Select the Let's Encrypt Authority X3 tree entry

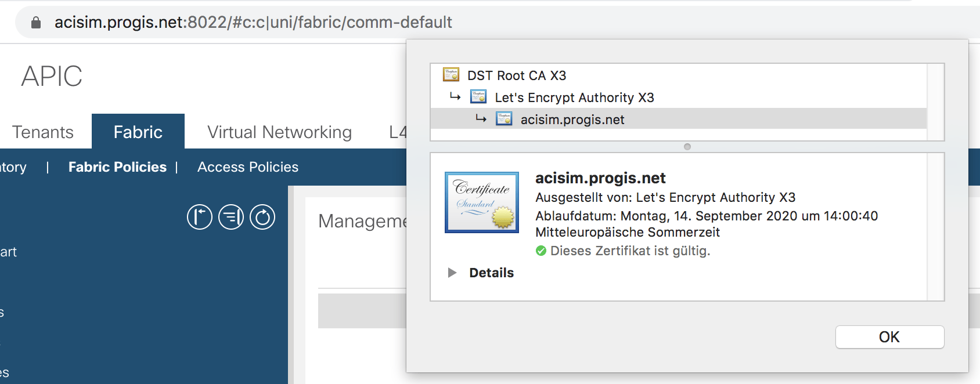(x=574, y=97)
